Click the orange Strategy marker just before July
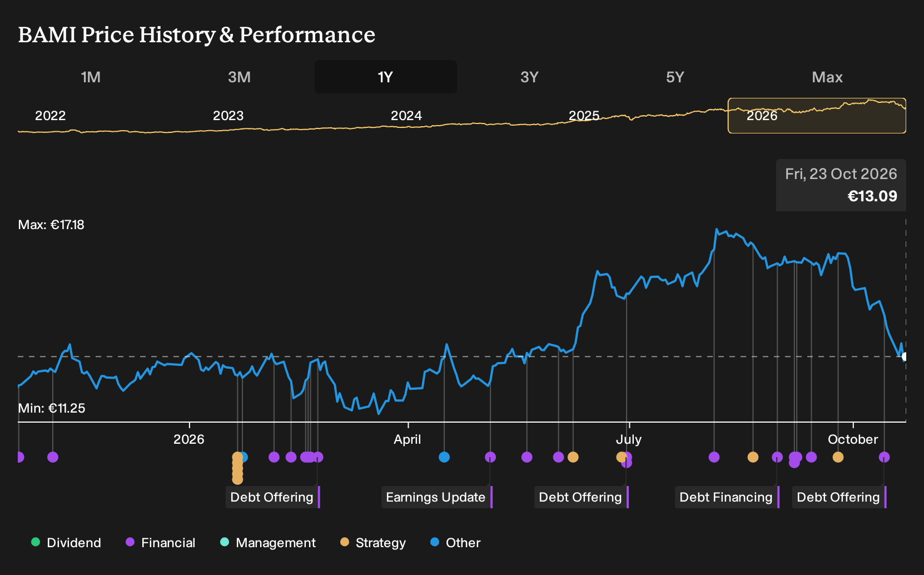924x575 pixels. pos(622,457)
